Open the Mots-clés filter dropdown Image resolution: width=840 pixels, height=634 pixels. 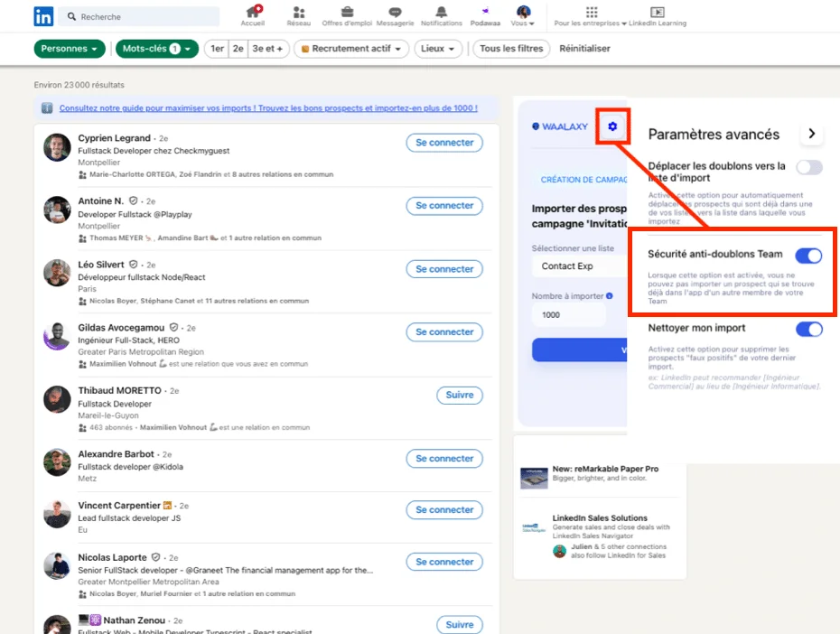point(157,49)
